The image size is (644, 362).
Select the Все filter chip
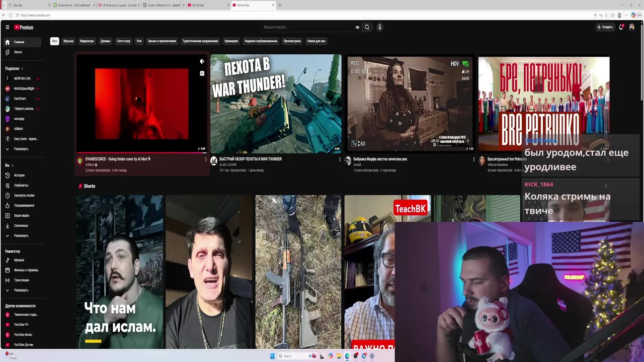tap(54, 41)
